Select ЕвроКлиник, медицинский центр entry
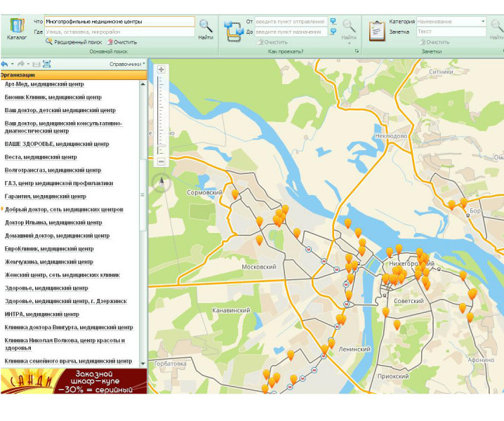504x421 pixels. pyautogui.click(x=49, y=248)
